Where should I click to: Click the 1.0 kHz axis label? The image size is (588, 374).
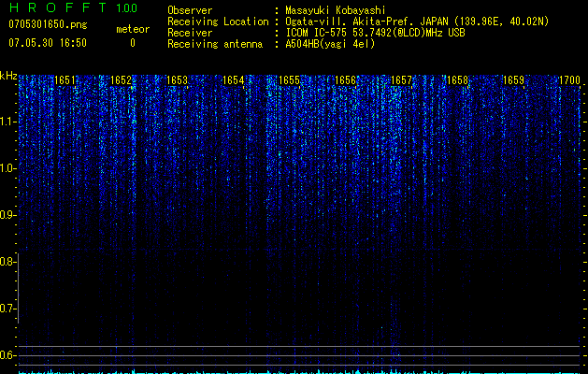click(x=7, y=168)
